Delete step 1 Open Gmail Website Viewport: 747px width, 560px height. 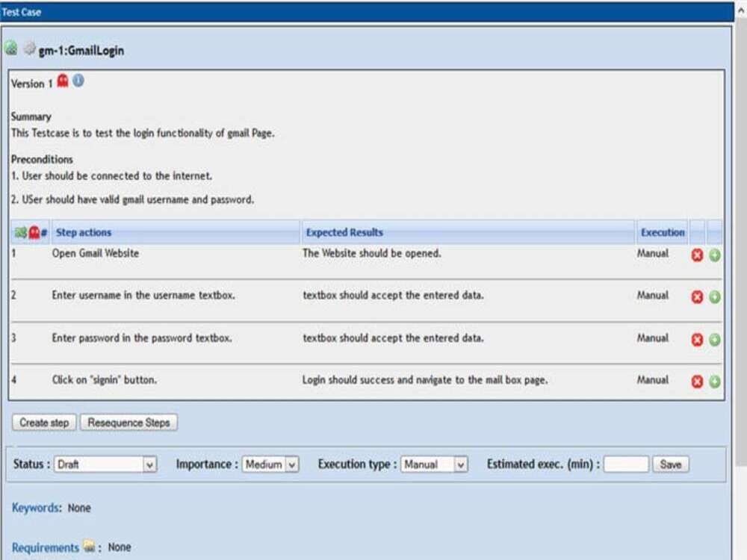click(697, 255)
